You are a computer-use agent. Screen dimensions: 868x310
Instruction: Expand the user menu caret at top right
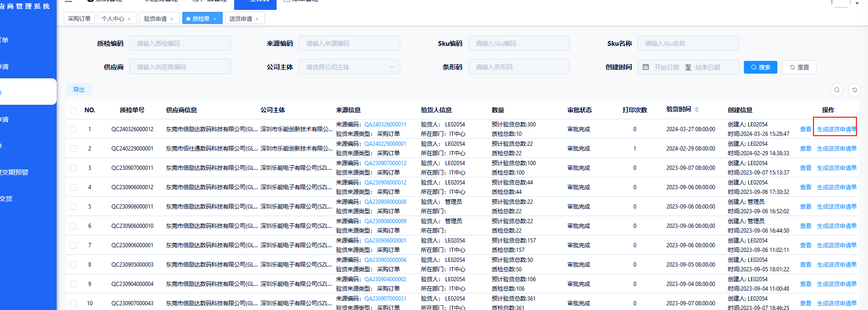[x=857, y=3]
